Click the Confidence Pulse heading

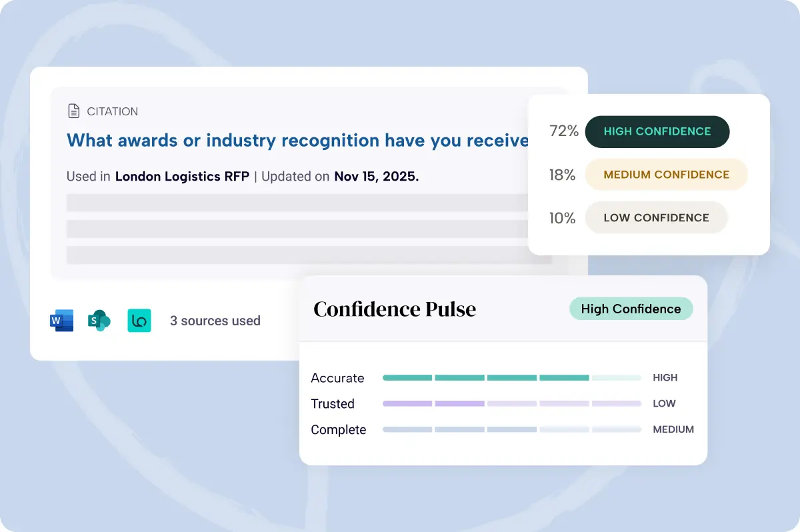(395, 309)
